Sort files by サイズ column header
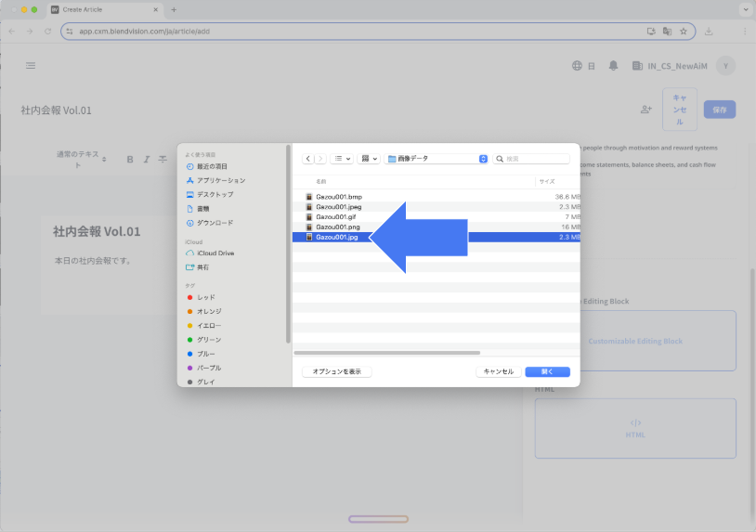Screen dimensions: 756x532 tap(547, 182)
